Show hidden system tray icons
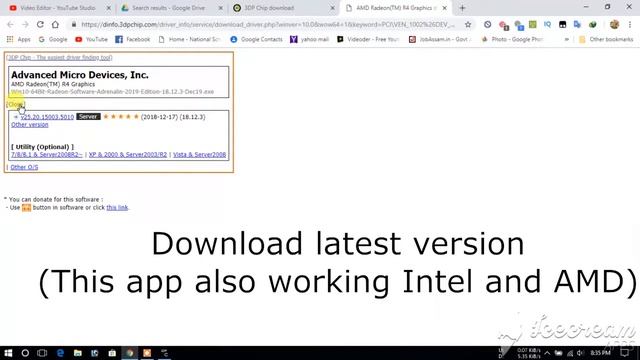Viewport: 640px width, 360px height. (x=547, y=353)
